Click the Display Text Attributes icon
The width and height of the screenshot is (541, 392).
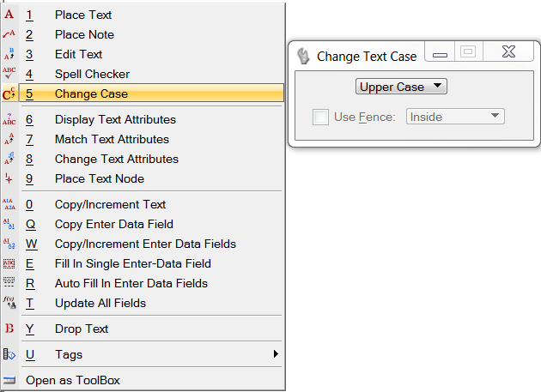coord(9,119)
